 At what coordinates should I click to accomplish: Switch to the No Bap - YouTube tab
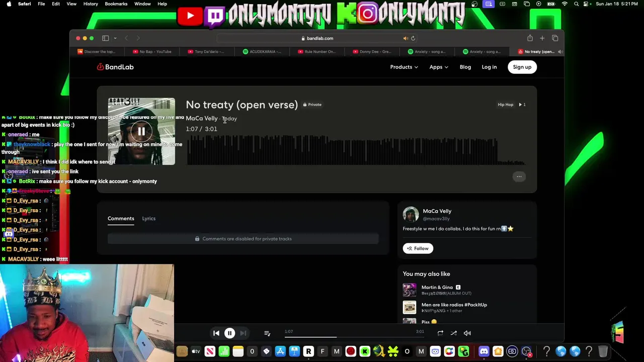tap(152, 51)
